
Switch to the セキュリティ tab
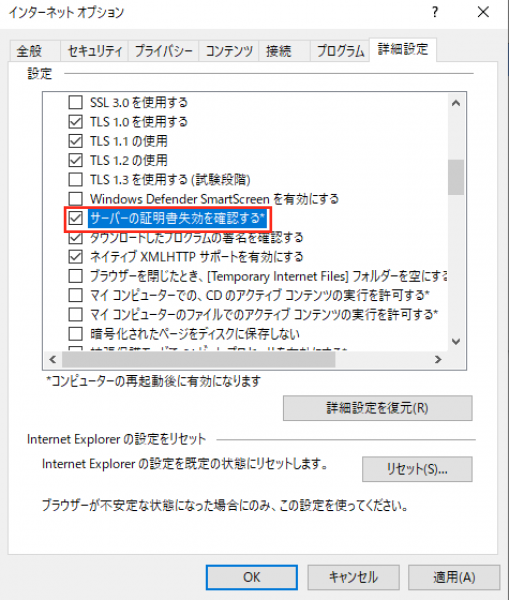coord(95,51)
